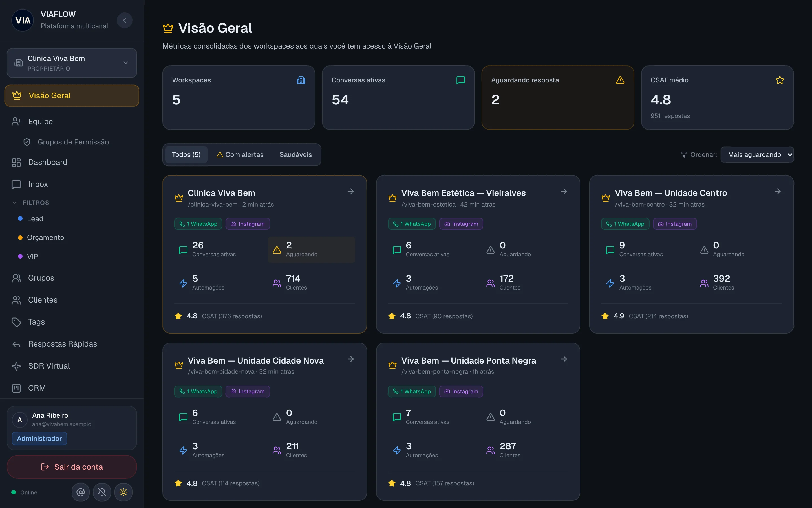
Task: Open the Visão Geral menu item
Action: coord(72,95)
